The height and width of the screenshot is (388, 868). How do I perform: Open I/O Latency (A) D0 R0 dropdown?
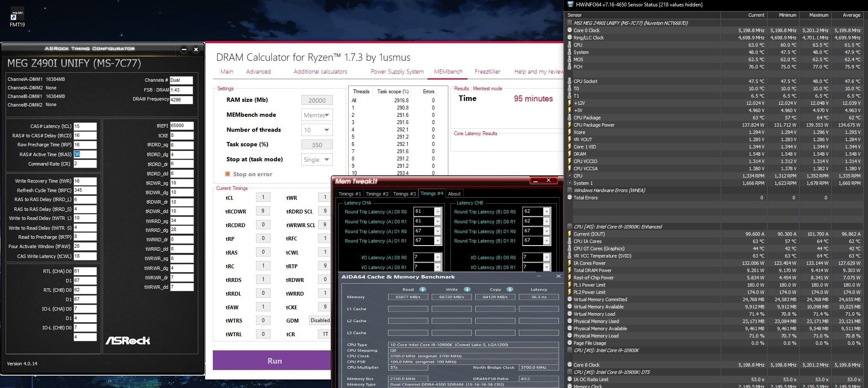[438, 258]
